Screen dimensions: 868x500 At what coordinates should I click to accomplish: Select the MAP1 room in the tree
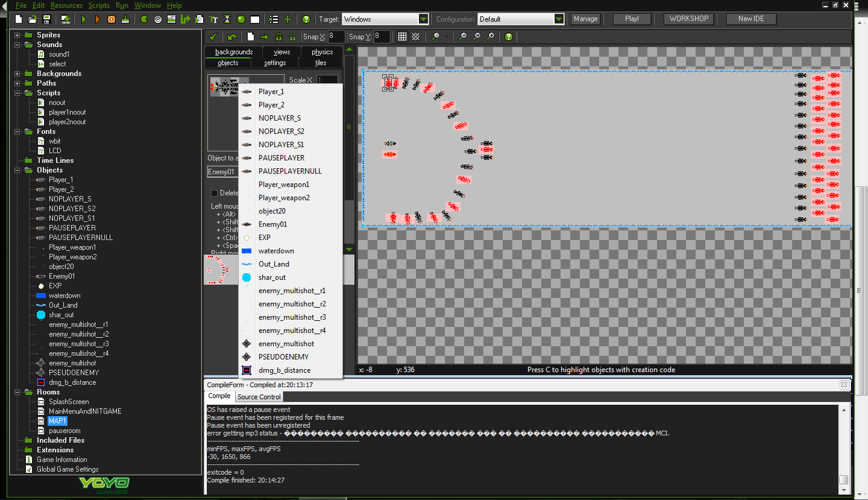tap(57, 421)
